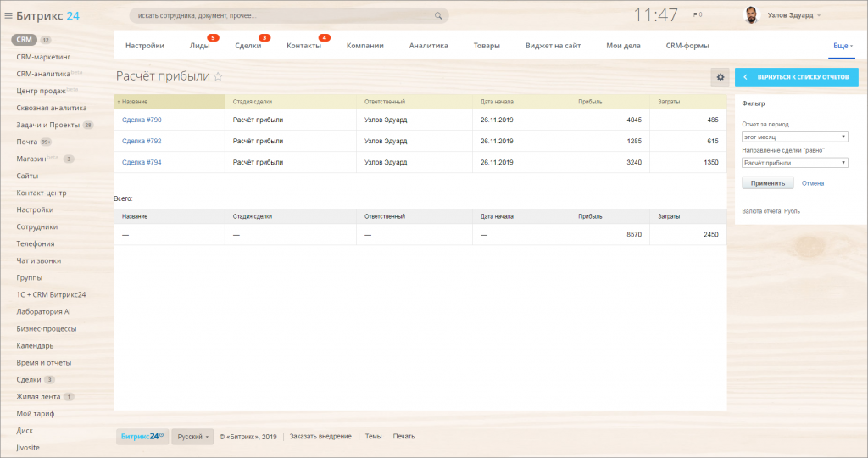Open Сквозная аналитика in sidebar
This screenshot has width=868, height=458.
[x=52, y=108]
